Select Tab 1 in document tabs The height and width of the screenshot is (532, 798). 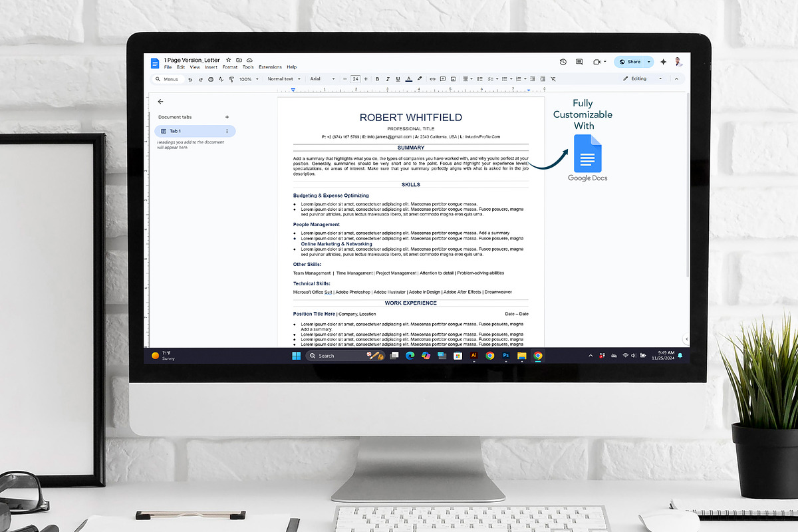194,131
